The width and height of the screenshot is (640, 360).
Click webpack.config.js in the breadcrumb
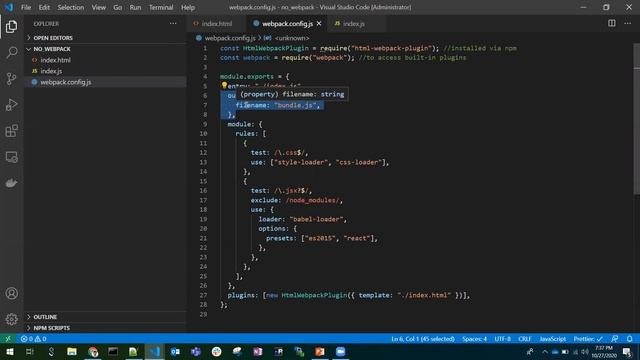(230, 38)
